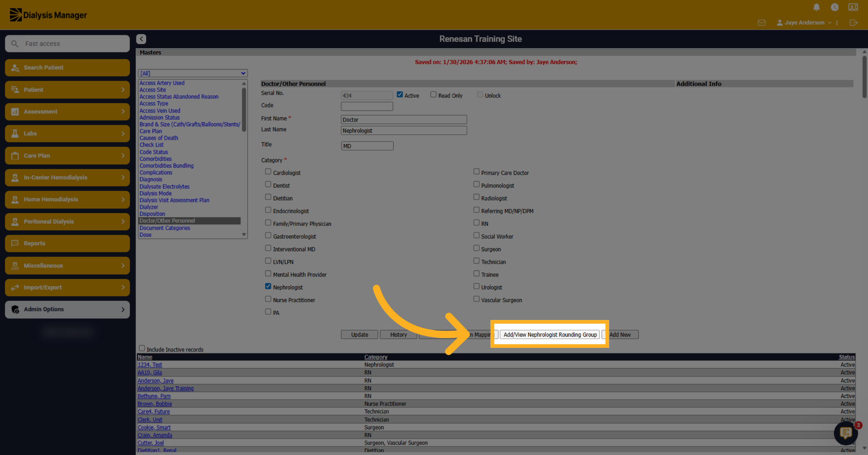This screenshot has height=455, width=868.
Task: Click the Care Plan clipboard icon
Action: click(15, 156)
